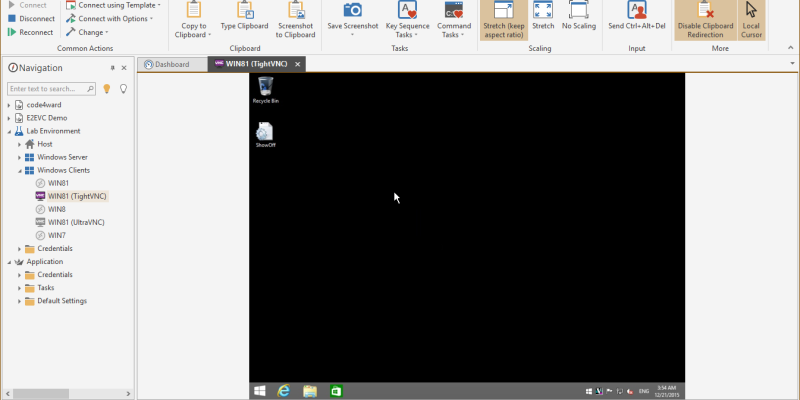800x400 pixels.
Task: Send Ctrl+Alt+Del to the remote session
Action: pos(636,10)
